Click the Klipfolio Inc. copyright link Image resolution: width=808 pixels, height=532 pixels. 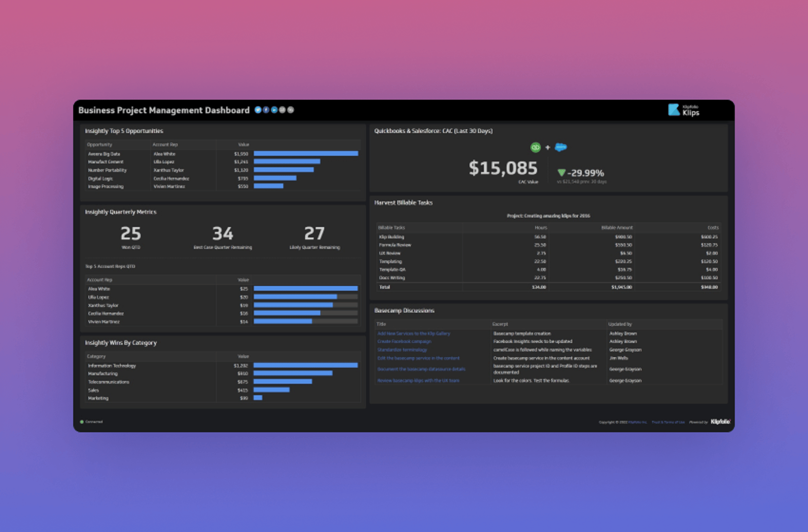[637, 422]
